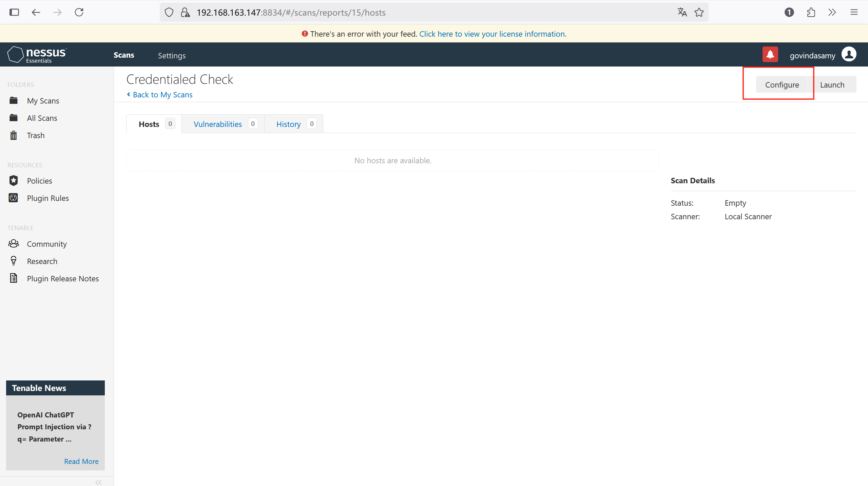Image resolution: width=868 pixels, height=486 pixels.
Task: Click the Community people icon
Action: [x=14, y=244]
